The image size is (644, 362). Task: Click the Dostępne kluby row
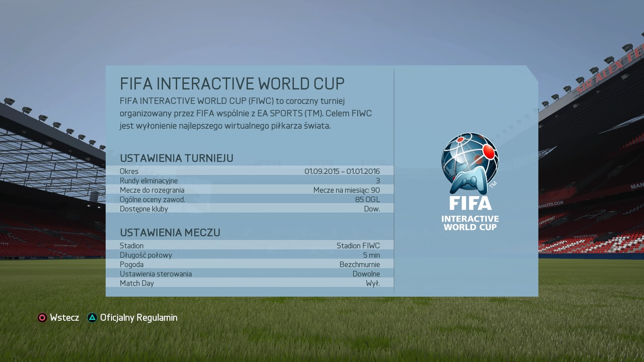[x=250, y=209]
